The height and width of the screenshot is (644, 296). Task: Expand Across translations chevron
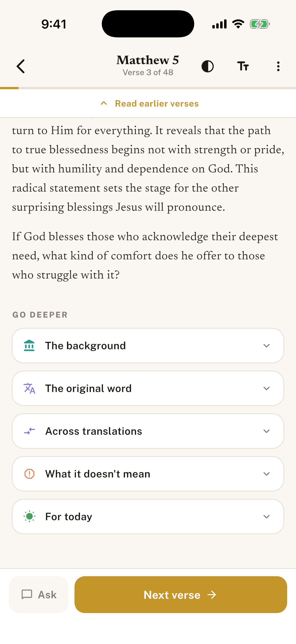click(267, 431)
